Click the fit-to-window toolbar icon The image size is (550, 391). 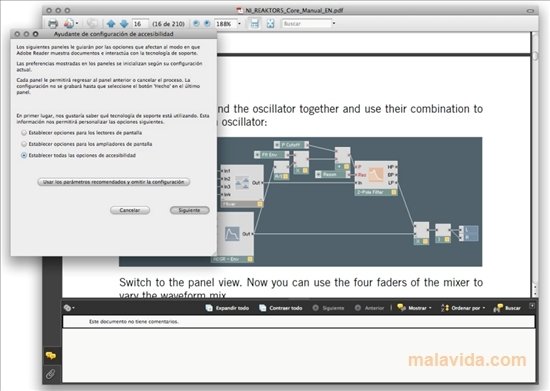tap(270, 23)
